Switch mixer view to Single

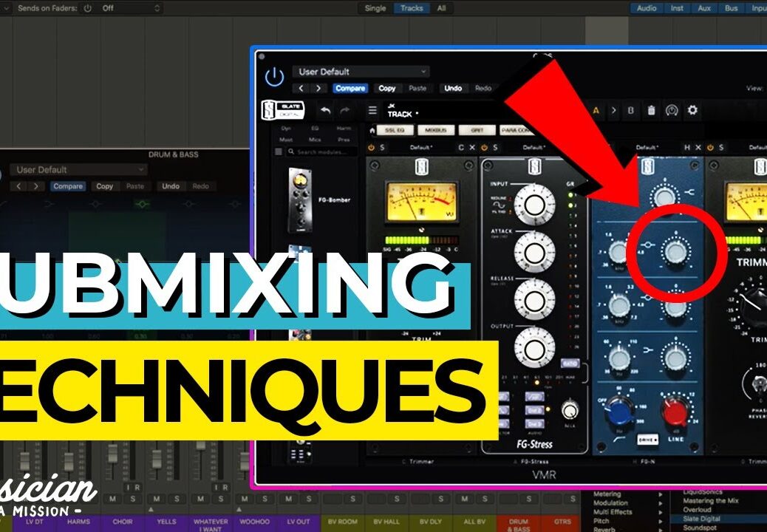(x=375, y=8)
